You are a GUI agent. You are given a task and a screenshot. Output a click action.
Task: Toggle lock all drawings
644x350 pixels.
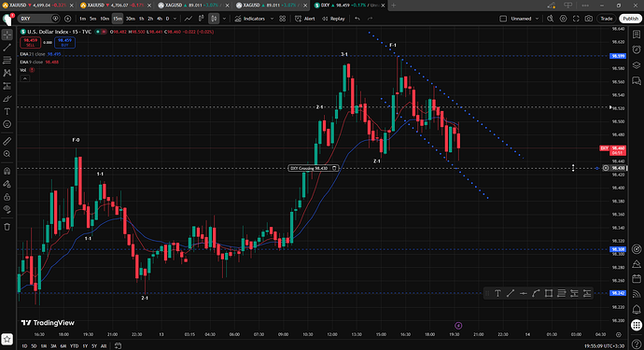tap(7, 197)
